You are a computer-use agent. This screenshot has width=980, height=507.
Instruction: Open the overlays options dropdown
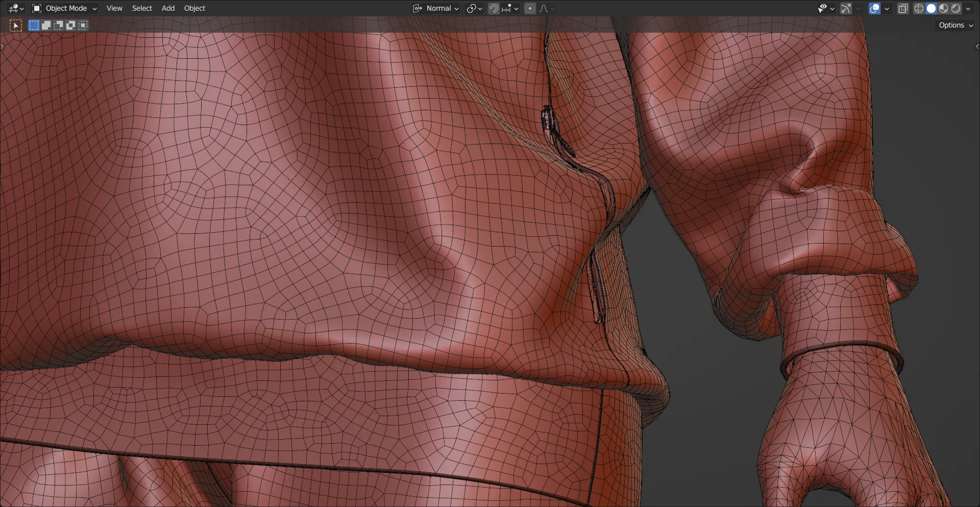coord(887,8)
